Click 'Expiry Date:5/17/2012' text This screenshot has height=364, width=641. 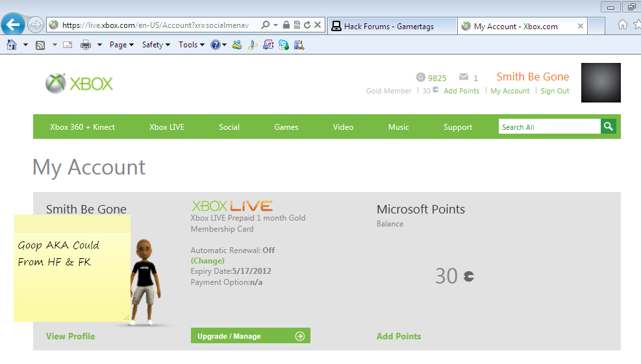231,271
